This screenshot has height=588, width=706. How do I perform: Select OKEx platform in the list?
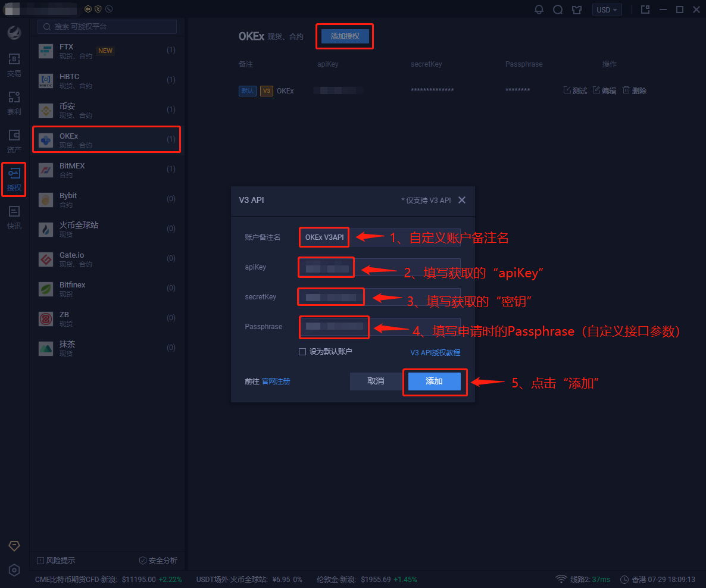107,140
